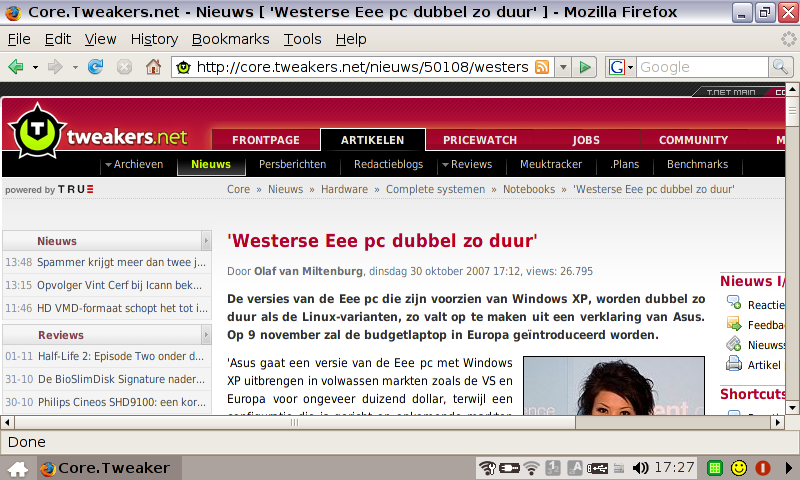Open 'HD VMD-formaat schopt het tot i...' item
This screenshot has width=800, height=480.
click(x=122, y=308)
